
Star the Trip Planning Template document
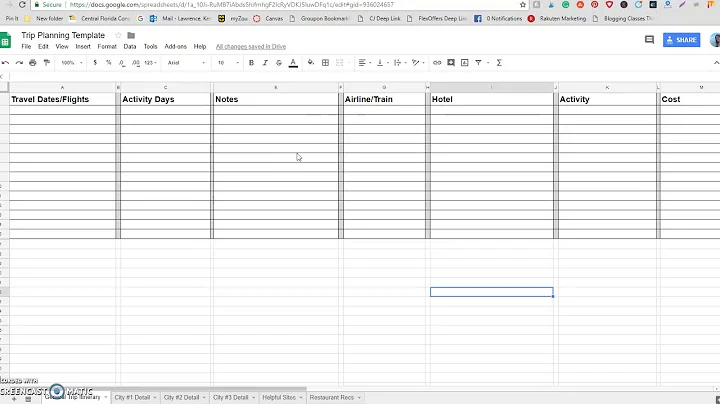coord(118,35)
